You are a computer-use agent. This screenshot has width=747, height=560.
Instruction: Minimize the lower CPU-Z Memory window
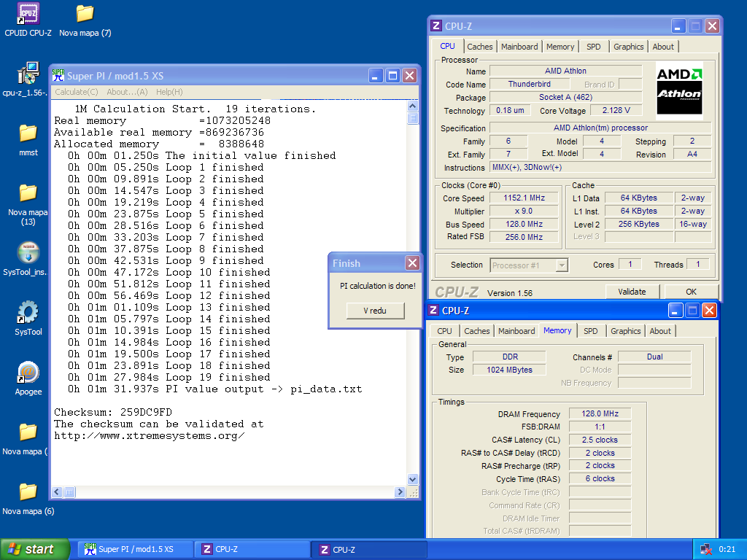click(x=676, y=311)
